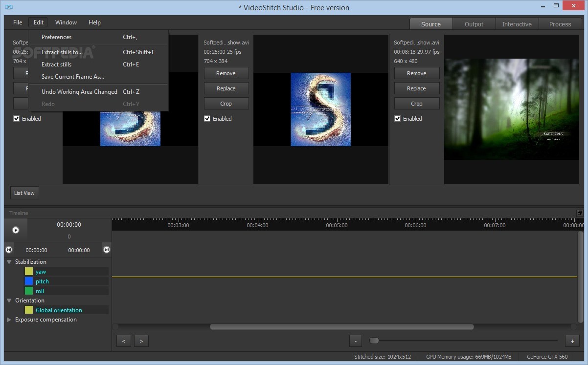Choose Undo Working Area Changed
Screen dimensions: 588x365
pos(98,92)
